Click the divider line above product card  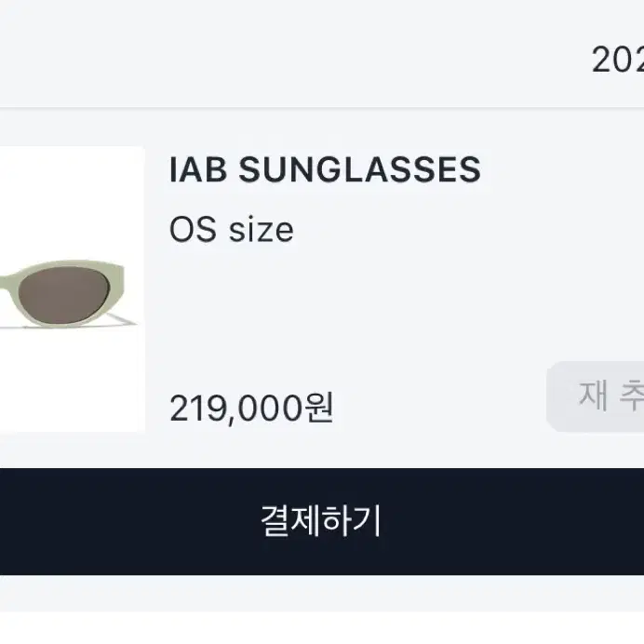pyautogui.click(x=322, y=109)
